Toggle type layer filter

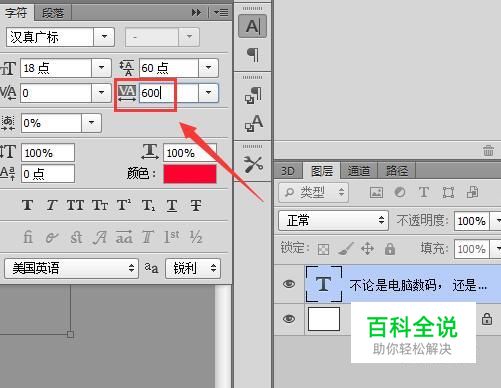coord(424,192)
